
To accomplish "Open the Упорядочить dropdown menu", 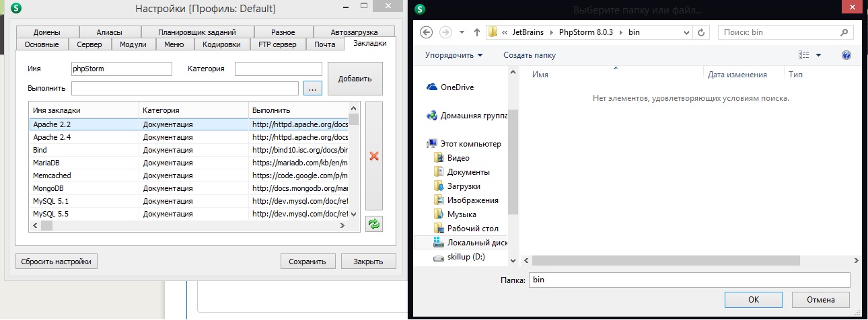I will point(454,55).
